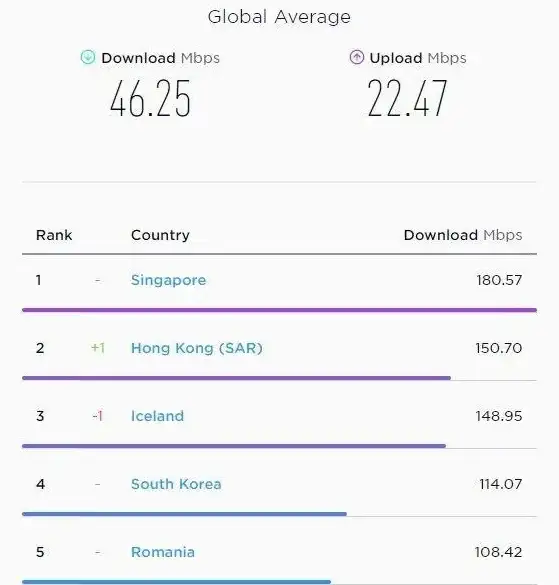This screenshot has width=559, height=585.
Task: Click Iceland's speed bar
Action: 234,446
